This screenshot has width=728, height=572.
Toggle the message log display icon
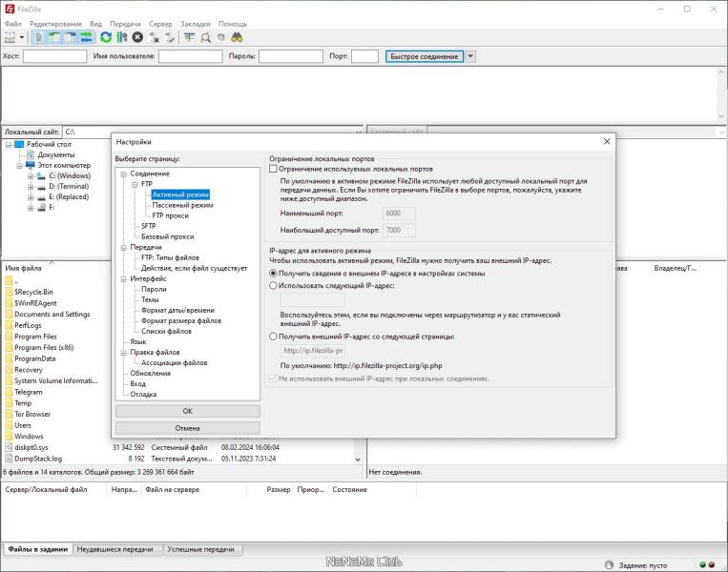(39, 37)
